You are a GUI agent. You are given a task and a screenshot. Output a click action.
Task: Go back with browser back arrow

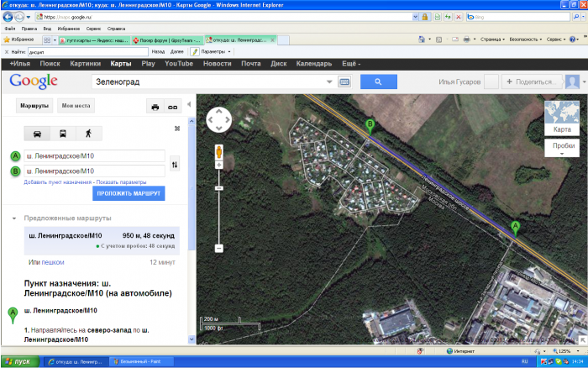[8, 17]
